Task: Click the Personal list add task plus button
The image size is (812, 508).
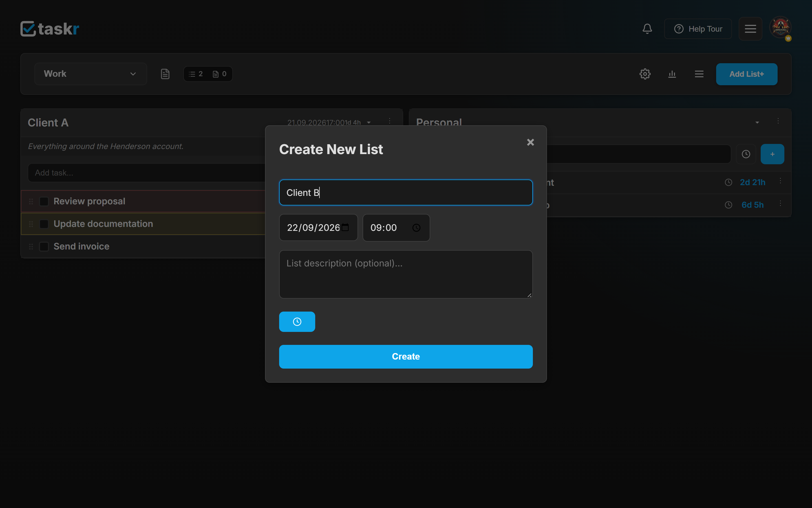Action: [773, 154]
